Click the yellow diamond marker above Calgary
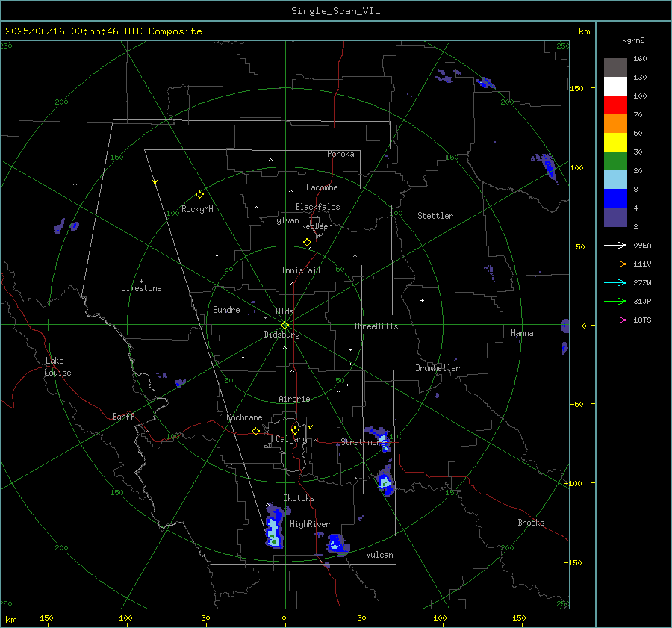The image size is (672, 628). pos(295,430)
